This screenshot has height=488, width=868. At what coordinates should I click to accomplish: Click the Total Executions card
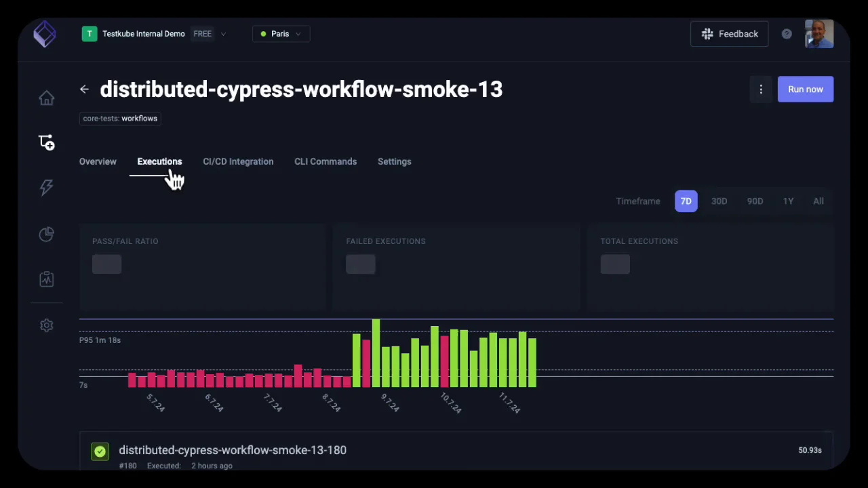point(710,267)
